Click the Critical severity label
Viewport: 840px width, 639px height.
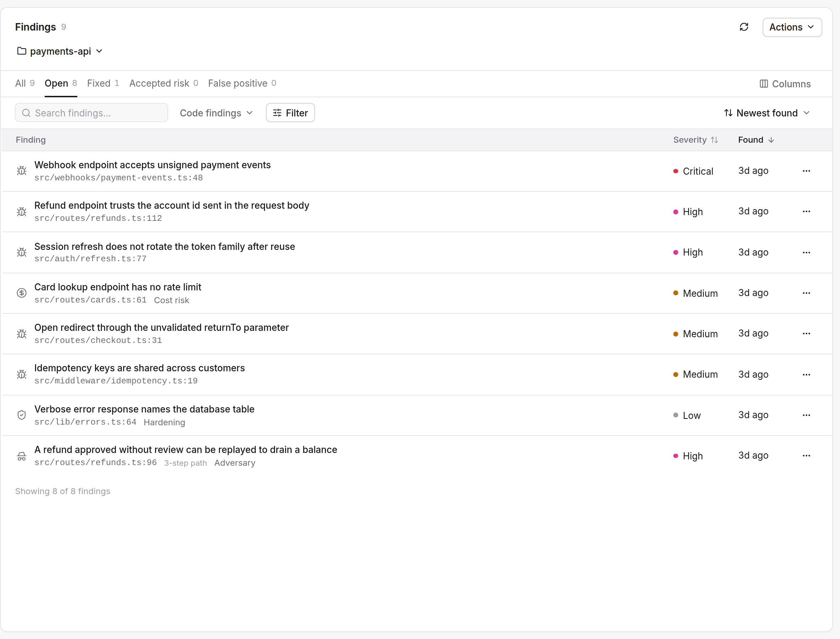pos(698,171)
